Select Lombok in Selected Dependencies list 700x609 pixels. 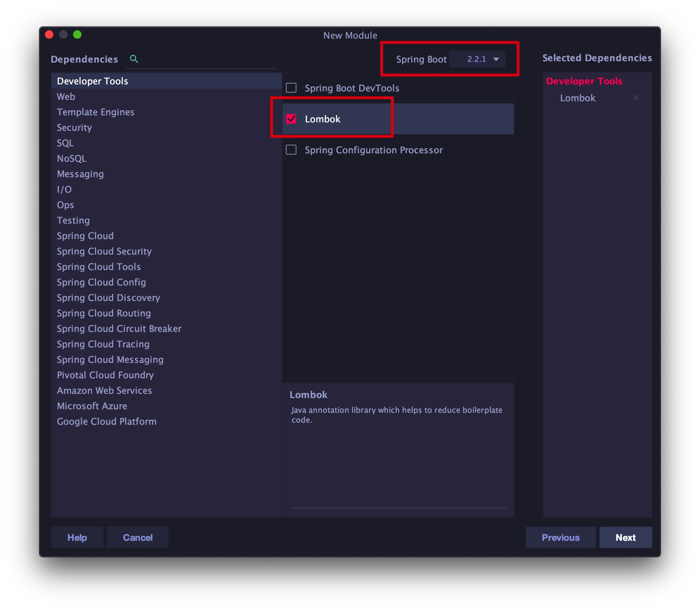[577, 98]
